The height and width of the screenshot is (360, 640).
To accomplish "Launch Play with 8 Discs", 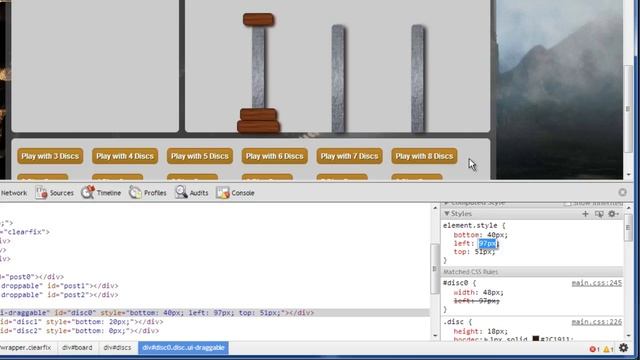I will point(424,156).
